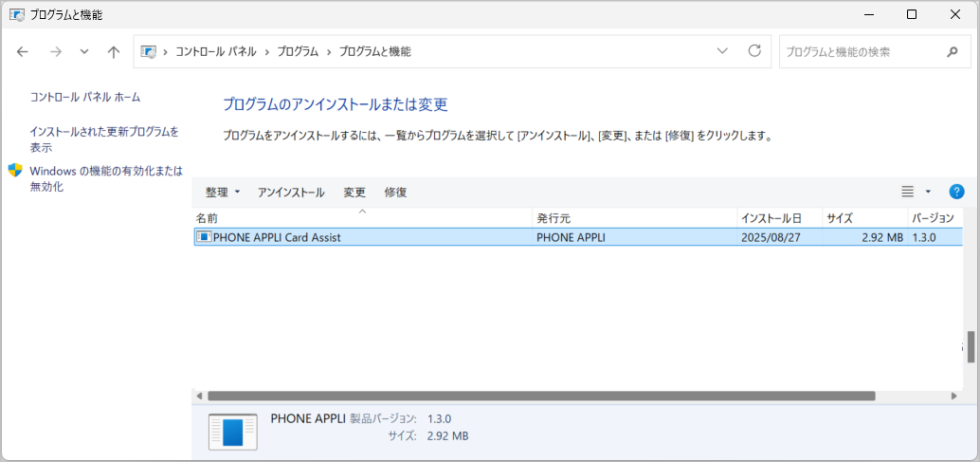Click the Forward navigation arrow
The height and width of the screenshot is (462, 980).
click(55, 52)
